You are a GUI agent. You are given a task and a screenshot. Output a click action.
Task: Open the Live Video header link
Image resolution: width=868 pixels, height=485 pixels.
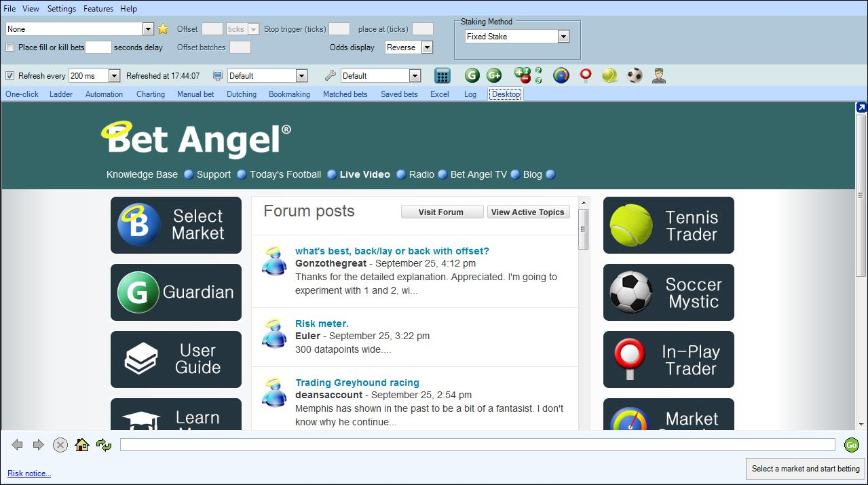click(x=365, y=174)
